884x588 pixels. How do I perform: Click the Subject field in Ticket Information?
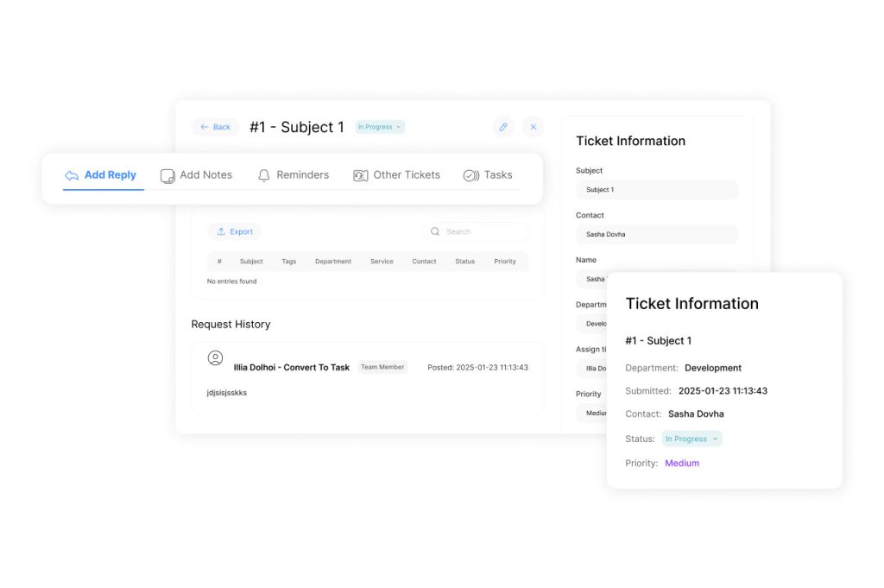coord(657,189)
